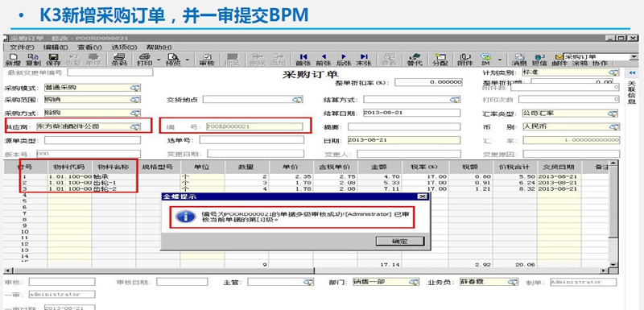644x310 pixels.
Task: Click the 打印 (Print) toolbar icon
Action: point(145,60)
